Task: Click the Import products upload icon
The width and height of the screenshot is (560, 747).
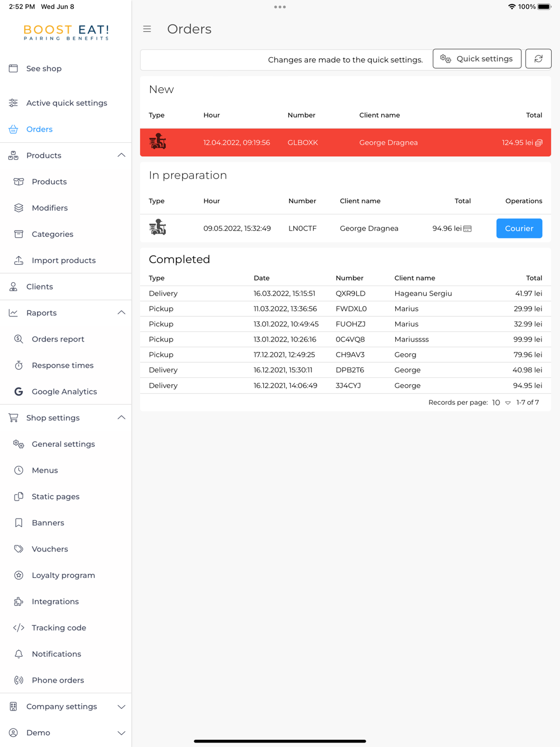Action: point(18,260)
